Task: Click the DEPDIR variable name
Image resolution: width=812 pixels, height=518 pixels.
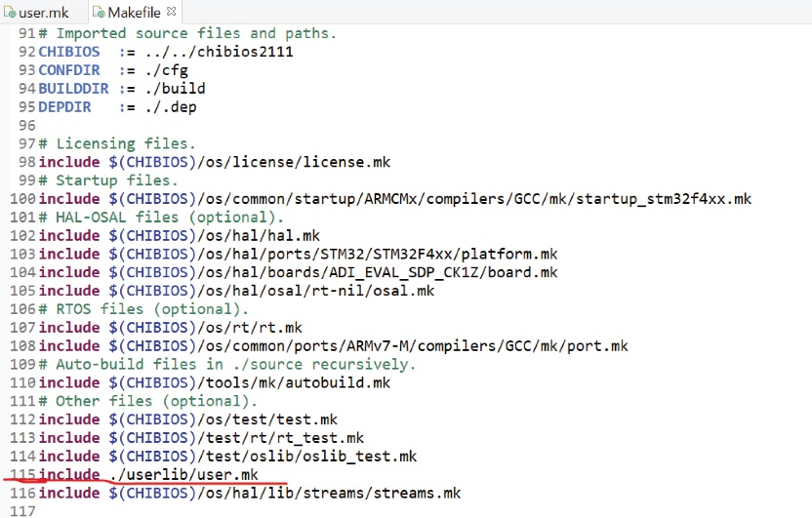Action: 63,106
